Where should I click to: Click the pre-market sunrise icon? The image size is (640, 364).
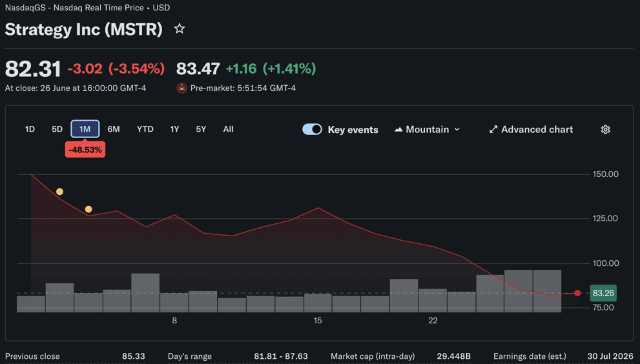click(181, 88)
